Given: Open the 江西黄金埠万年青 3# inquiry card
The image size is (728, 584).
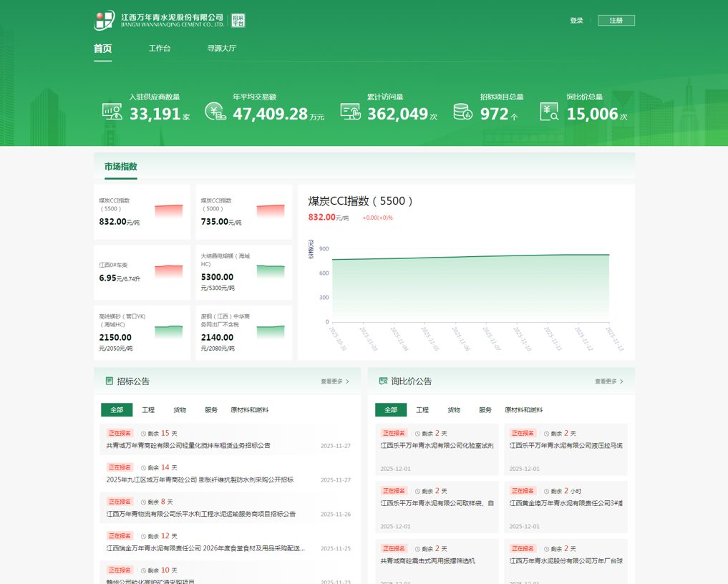Looking at the screenshot, I should [x=566, y=507].
